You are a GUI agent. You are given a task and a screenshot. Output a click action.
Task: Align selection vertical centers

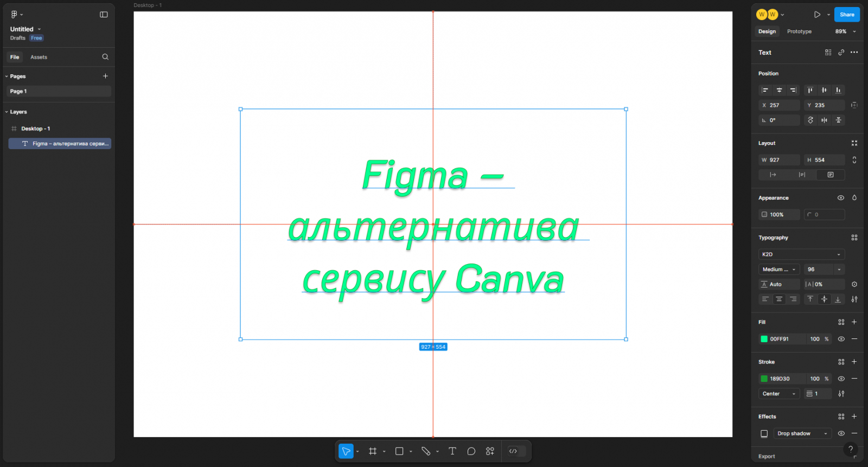click(824, 90)
